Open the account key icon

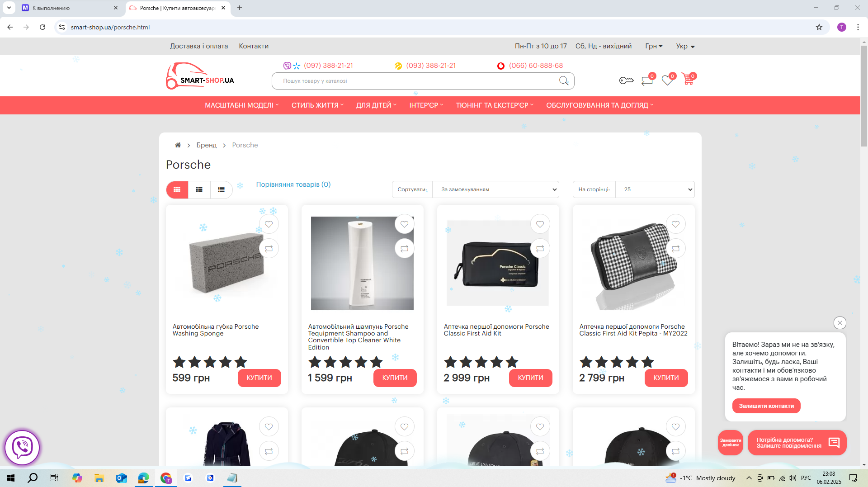[x=626, y=80]
